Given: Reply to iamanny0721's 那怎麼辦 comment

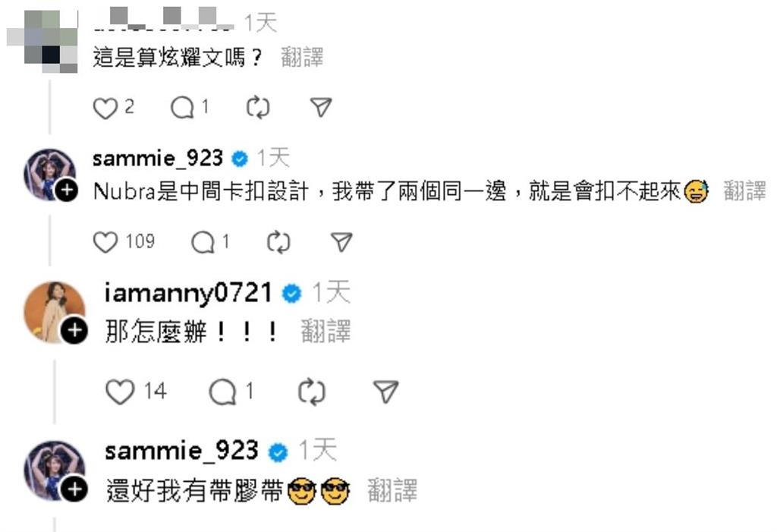Looking at the screenshot, I should click(223, 392).
